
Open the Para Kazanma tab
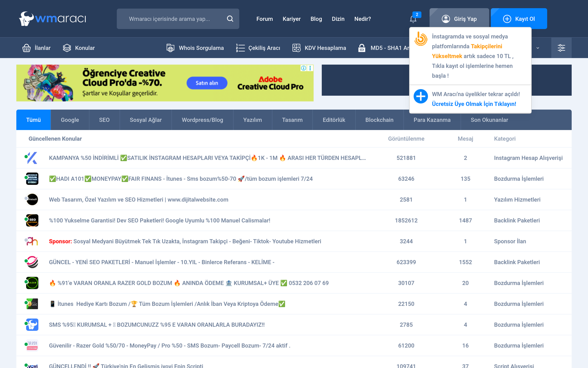432,120
